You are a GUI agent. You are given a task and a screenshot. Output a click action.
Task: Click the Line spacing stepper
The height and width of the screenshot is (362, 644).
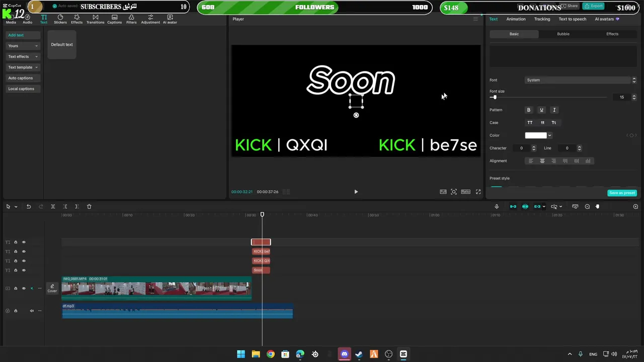580,148
